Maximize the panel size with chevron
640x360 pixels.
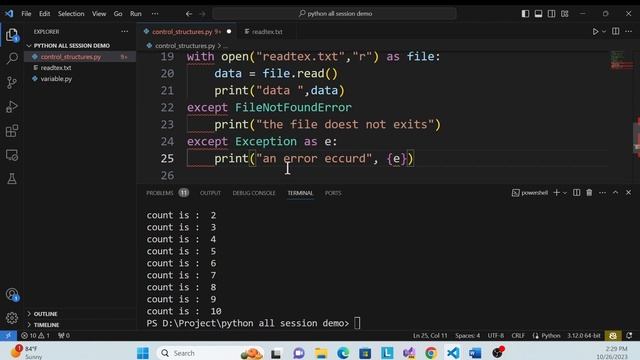click(616, 192)
